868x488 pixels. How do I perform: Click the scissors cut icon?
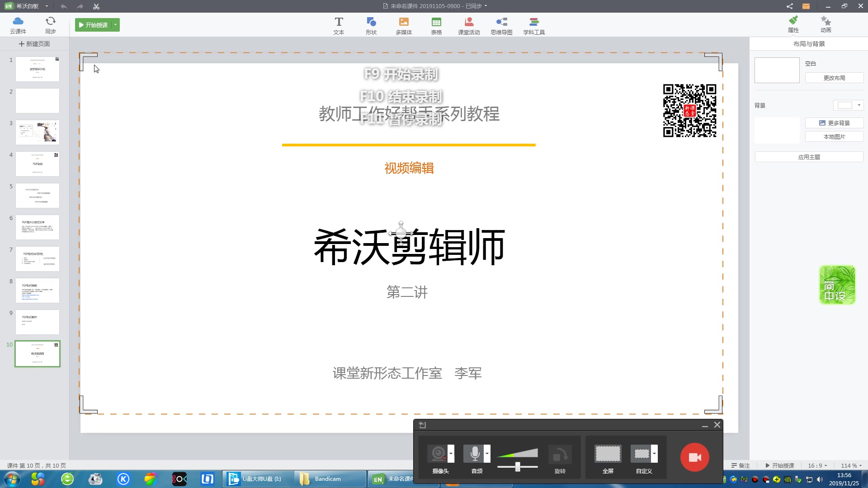click(96, 6)
